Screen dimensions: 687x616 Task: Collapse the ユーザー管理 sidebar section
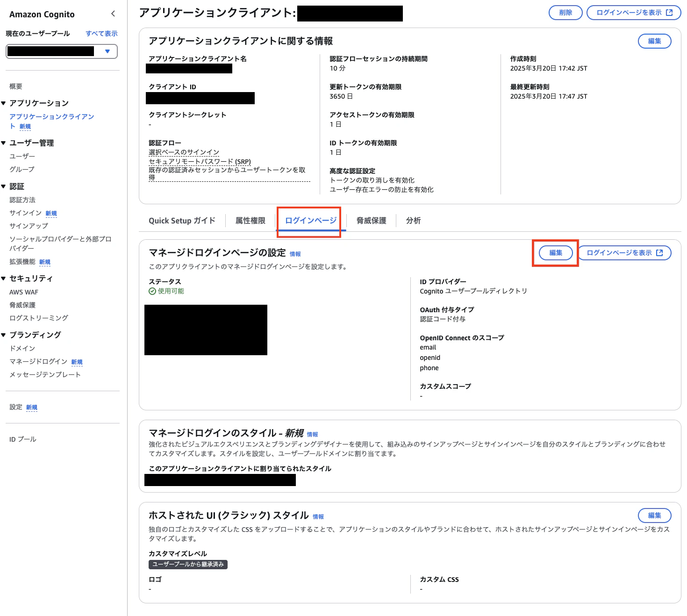tap(3, 143)
